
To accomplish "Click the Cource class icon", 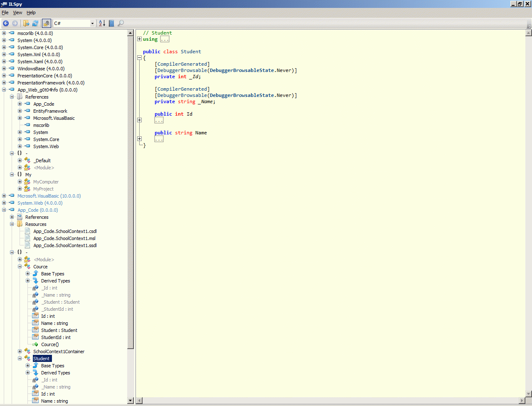I will coord(27,267).
